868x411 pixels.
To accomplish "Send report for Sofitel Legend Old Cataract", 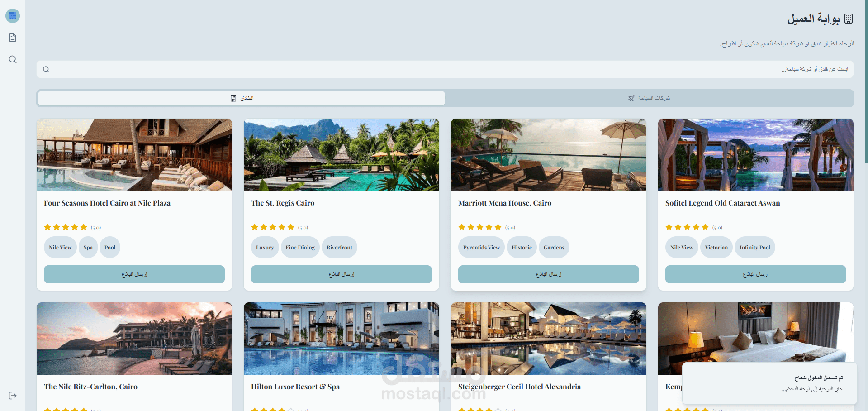I will pos(756,274).
